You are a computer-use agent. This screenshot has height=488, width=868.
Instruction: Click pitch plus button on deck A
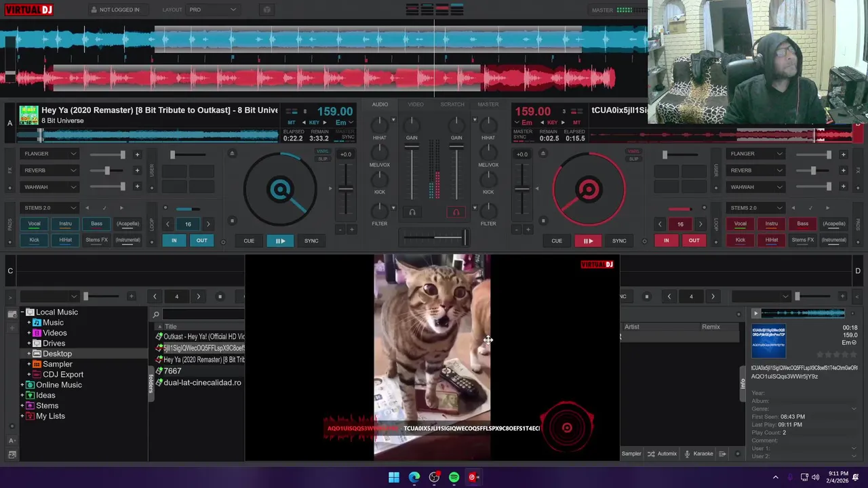[351, 230]
